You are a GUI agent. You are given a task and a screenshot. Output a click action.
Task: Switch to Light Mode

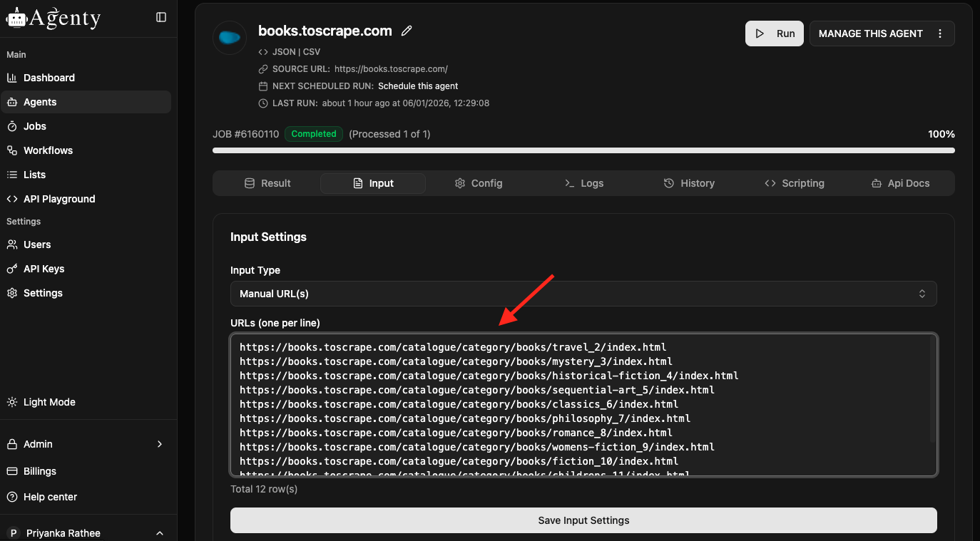49,402
